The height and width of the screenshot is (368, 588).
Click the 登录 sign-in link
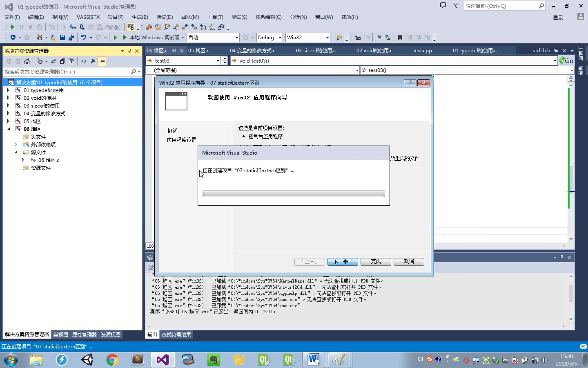558,17
